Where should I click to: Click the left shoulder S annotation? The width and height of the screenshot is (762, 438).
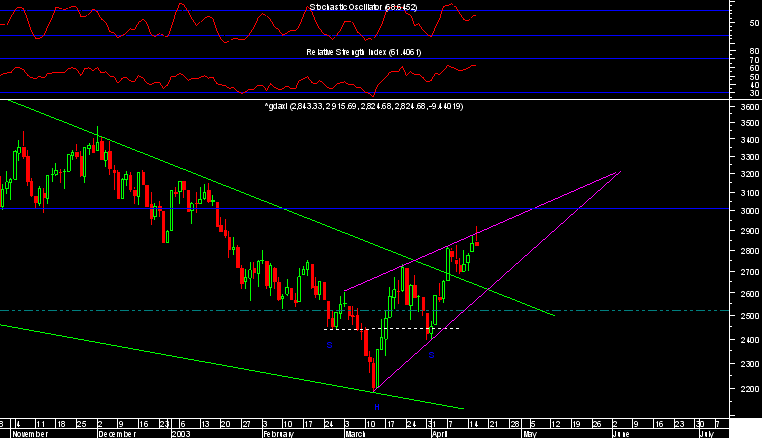coord(329,346)
